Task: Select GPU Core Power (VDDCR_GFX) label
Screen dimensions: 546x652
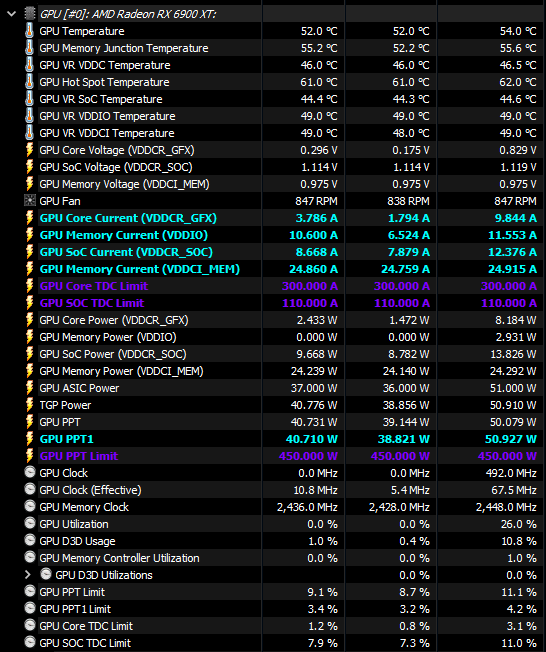Action: pos(114,320)
